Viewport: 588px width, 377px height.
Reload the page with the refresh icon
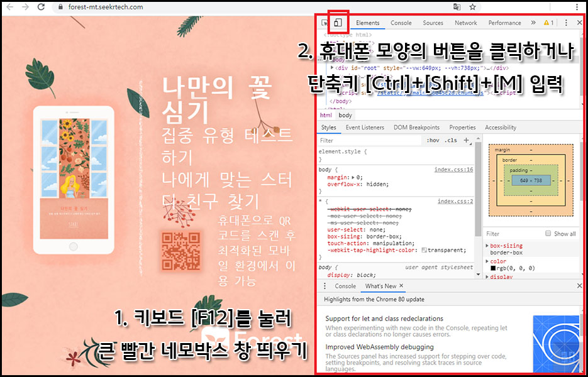[x=42, y=7]
